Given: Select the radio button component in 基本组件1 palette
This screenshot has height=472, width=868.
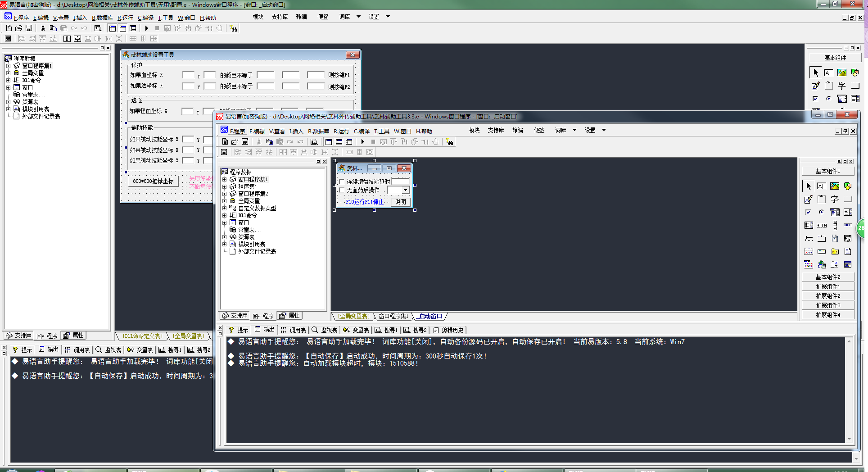Looking at the screenshot, I should (x=821, y=212).
